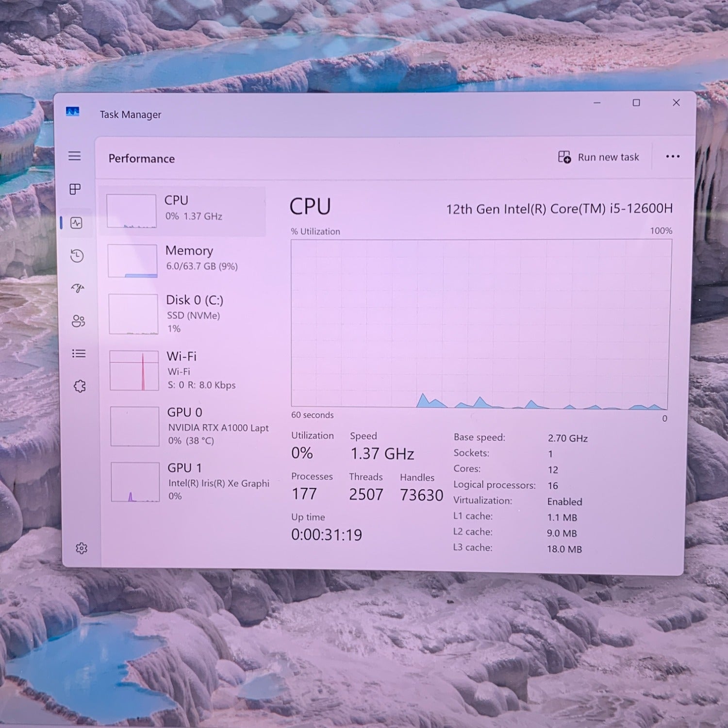This screenshot has height=728, width=728.
Task: Select the Memory performance entry
Action: [187, 261]
